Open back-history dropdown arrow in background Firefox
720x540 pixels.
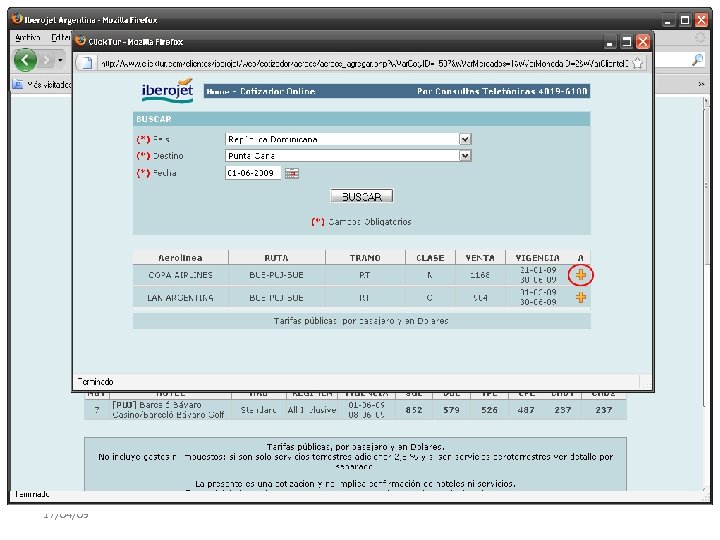coord(60,60)
